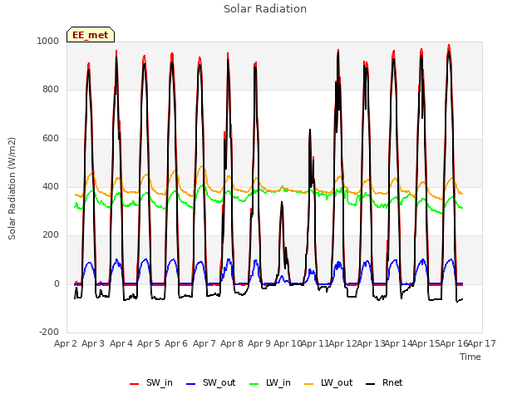Select the Rnet legend entry
This screenshot has width=532, height=399.
384,382
